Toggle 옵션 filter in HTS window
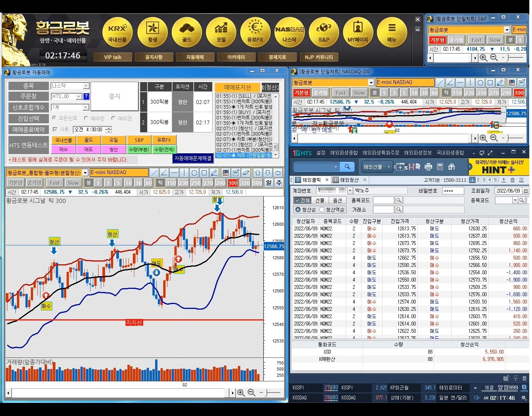Image resolution: width=532 pixels, height=416 pixels. (337, 200)
